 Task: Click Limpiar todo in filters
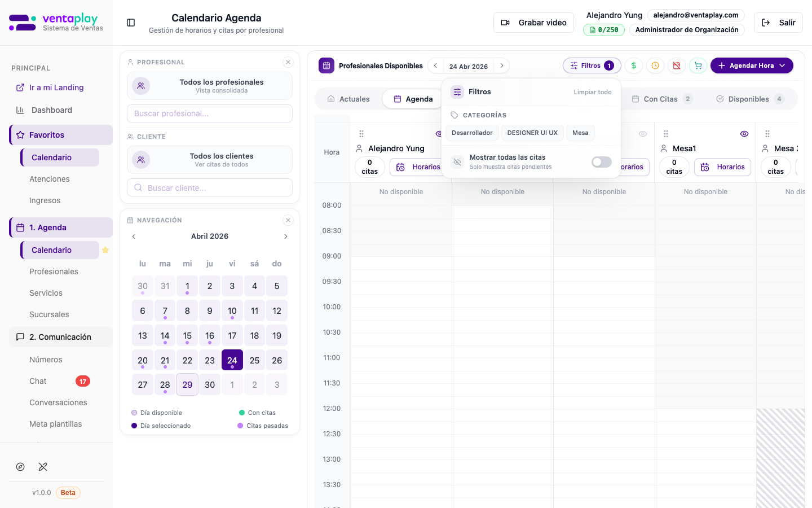(592, 92)
